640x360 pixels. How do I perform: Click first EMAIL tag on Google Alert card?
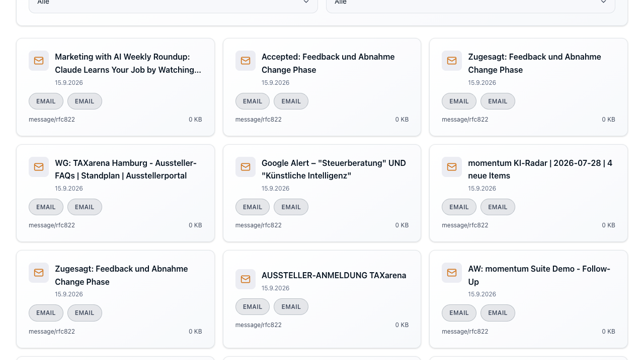(x=252, y=207)
